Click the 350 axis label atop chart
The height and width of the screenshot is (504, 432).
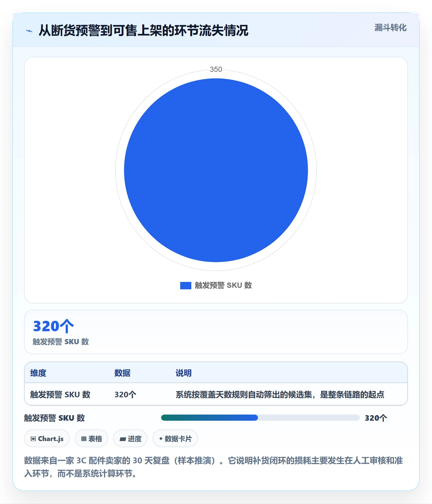216,69
